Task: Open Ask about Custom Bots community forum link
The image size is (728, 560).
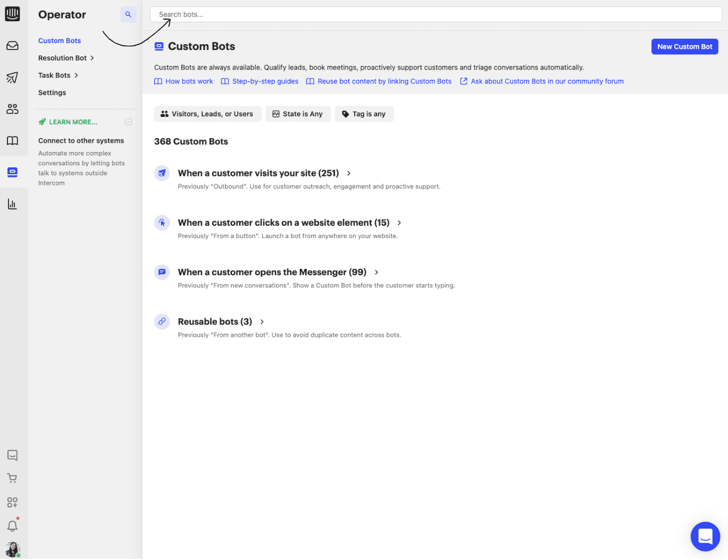Action: pos(541,81)
